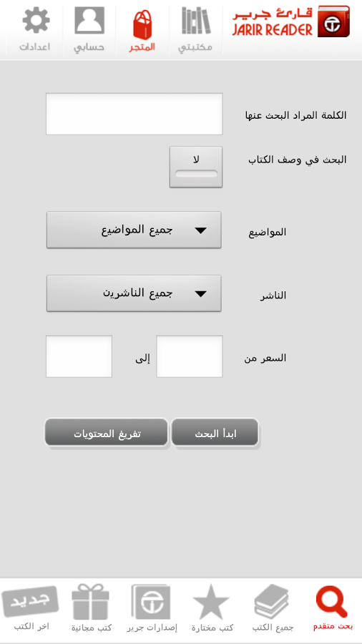Click arrow on the topics dropdown
Image resolution: width=362 pixels, height=644 pixels.
200,231
